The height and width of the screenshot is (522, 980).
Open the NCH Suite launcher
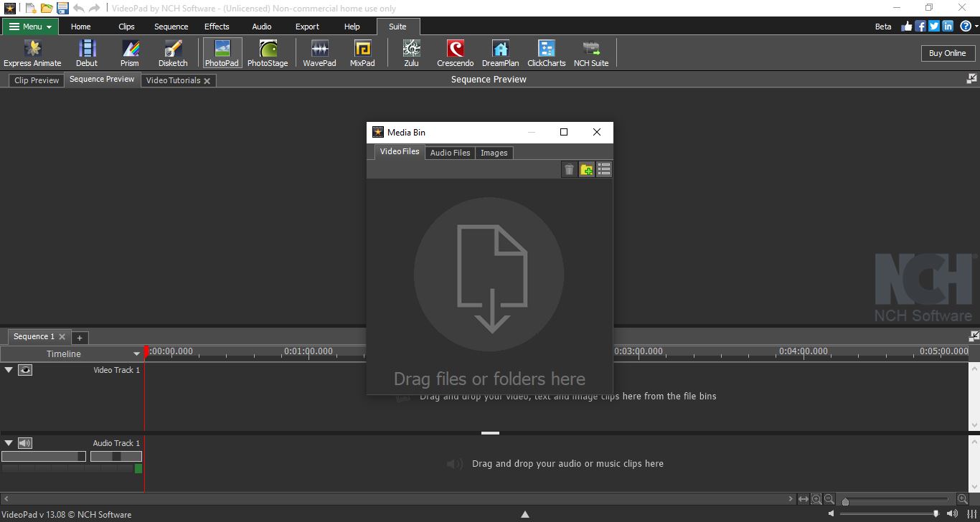(x=591, y=53)
